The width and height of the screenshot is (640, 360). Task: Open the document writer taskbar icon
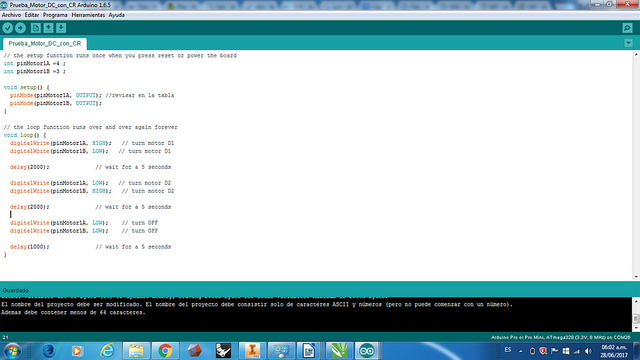[x=309, y=351]
